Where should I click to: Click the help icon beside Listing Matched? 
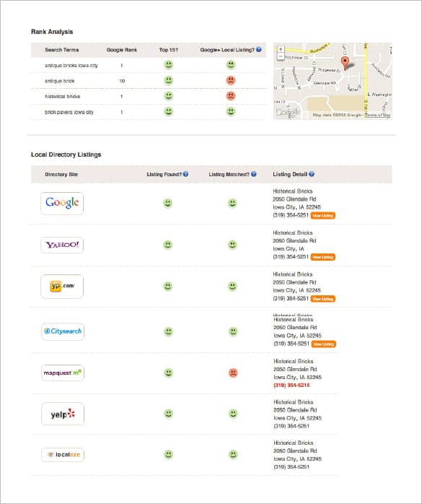pyautogui.click(x=254, y=174)
